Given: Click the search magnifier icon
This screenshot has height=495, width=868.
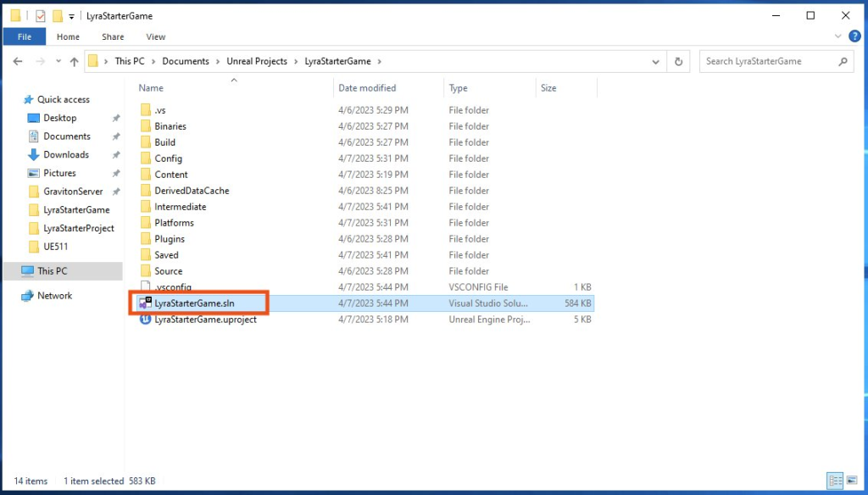Looking at the screenshot, I should (x=843, y=62).
